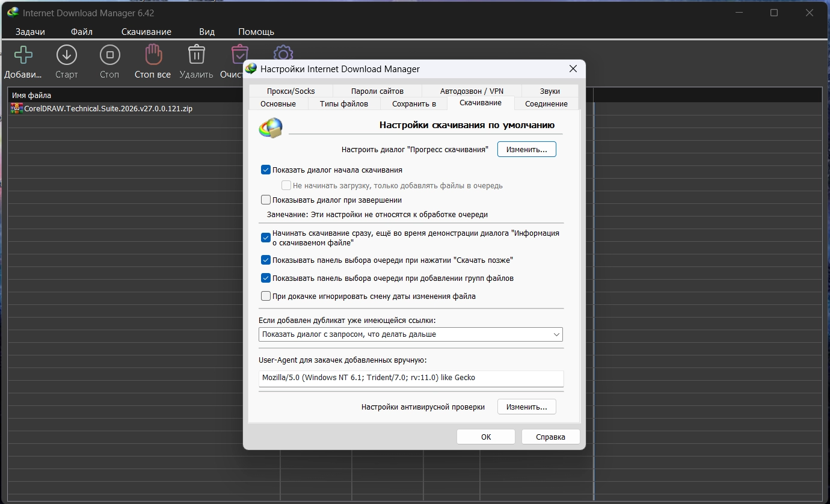Screen dimensions: 830x504
Task: Click the Стоп toolbar icon
Action: pos(109,55)
